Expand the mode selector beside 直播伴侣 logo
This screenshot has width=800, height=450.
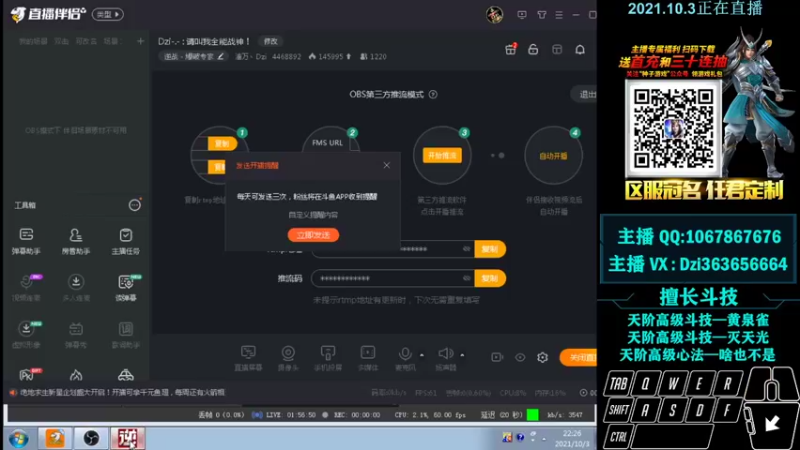[108, 14]
